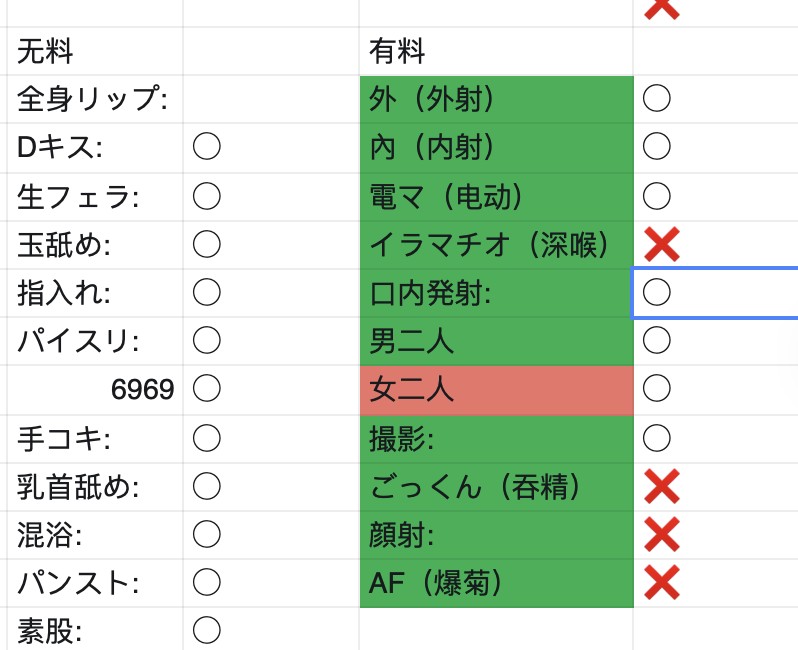The height and width of the screenshot is (650, 798).
Task: Click the red X beside ごっくん（吞精）
Action: pyautogui.click(x=661, y=487)
